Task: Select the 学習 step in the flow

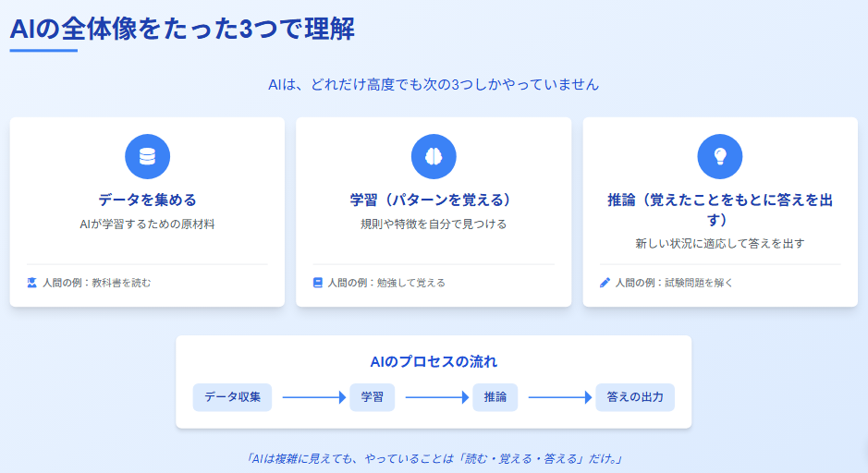Action: click(373, 397)
